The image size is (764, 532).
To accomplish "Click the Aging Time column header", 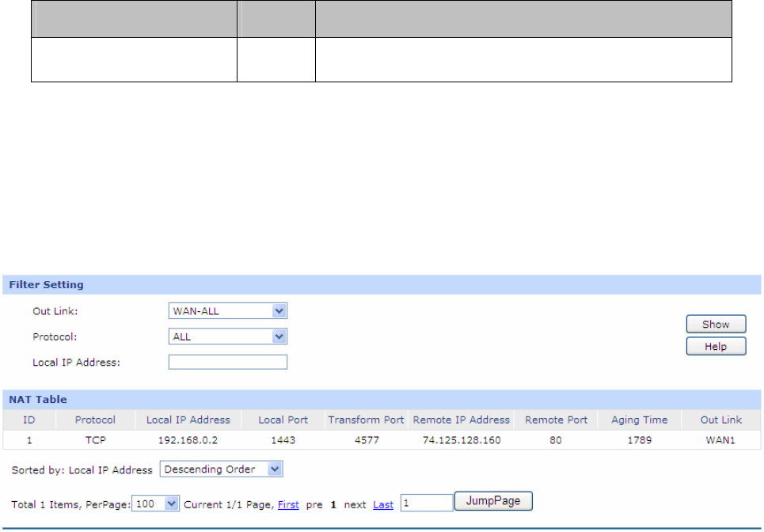I will point(639,420).
